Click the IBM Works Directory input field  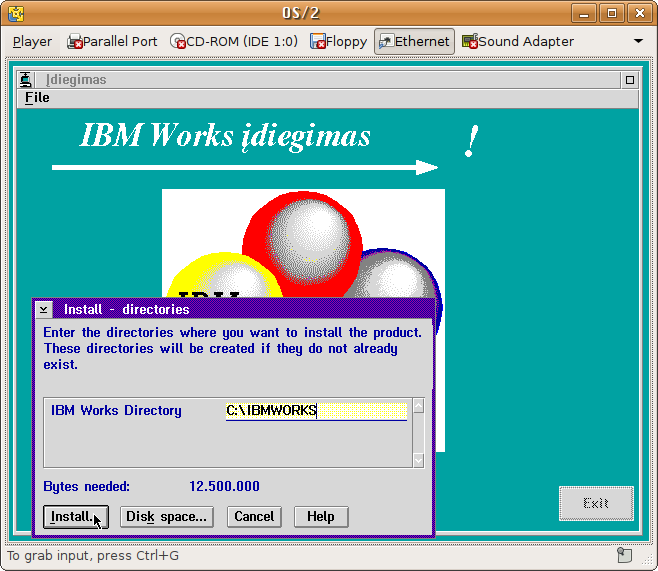point(316,410)
